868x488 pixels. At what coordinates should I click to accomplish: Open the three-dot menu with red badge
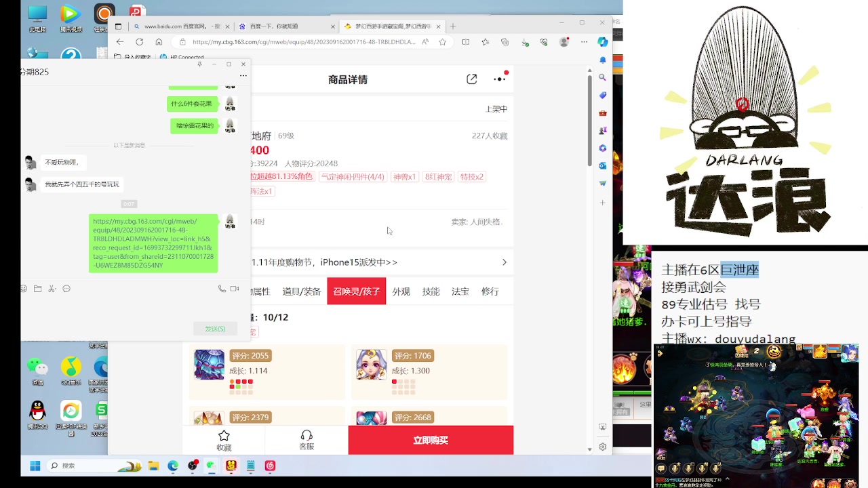click(x=500, y=78)
